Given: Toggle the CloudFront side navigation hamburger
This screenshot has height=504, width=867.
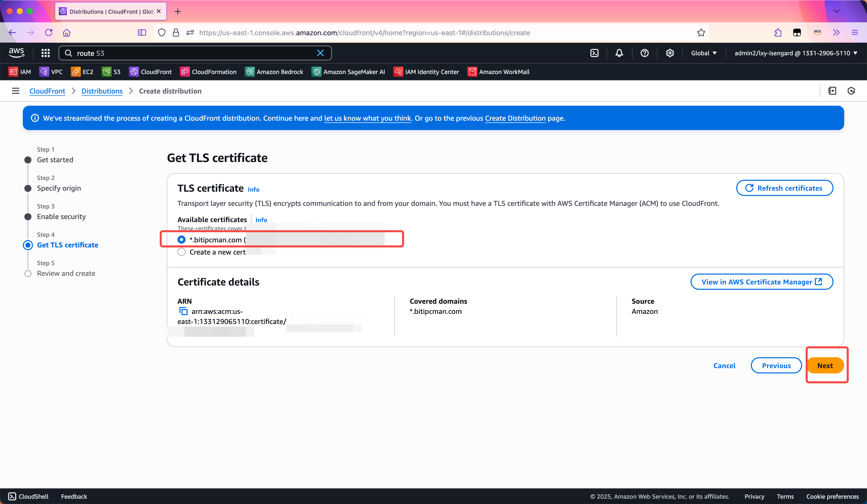Looking at the screenshot, I should 15,91.
